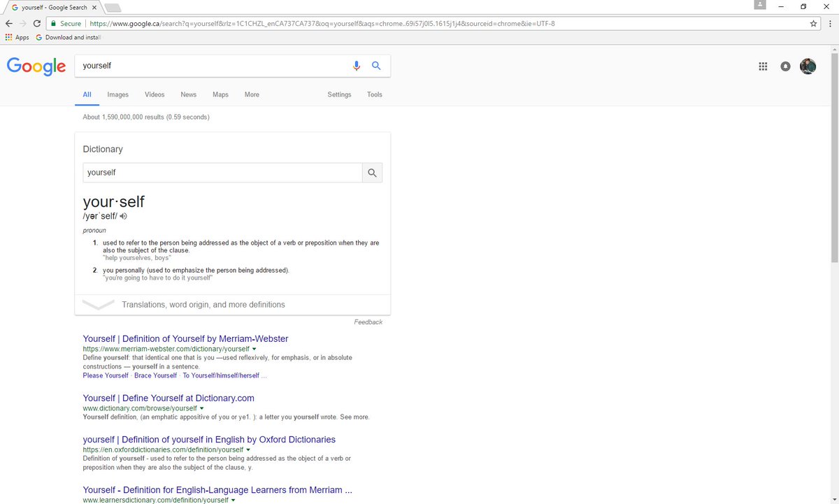Click the example "help yourselves, boys"

point(137,258)
